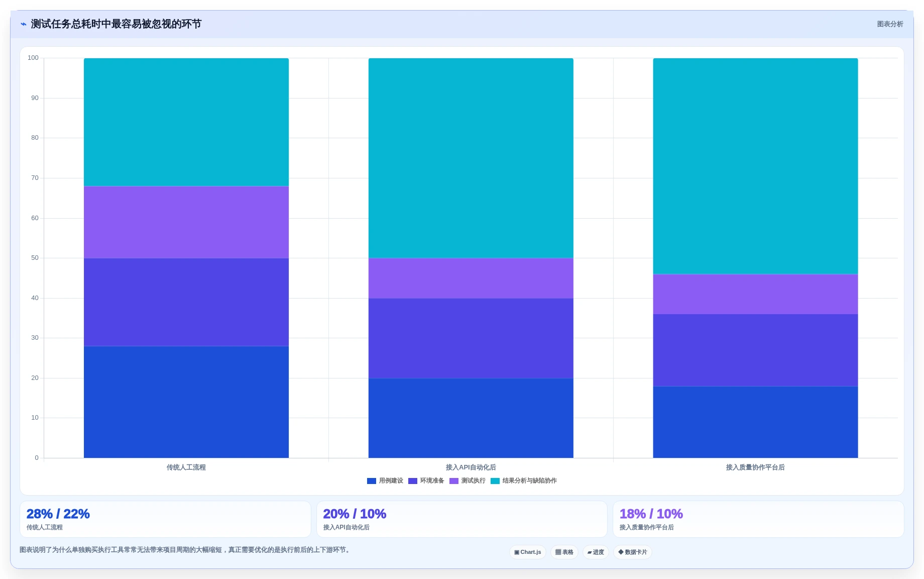The image size is (924, 579).
Task: Click the 数据卡片 tag chip
Action: click(x=633, y=552)
